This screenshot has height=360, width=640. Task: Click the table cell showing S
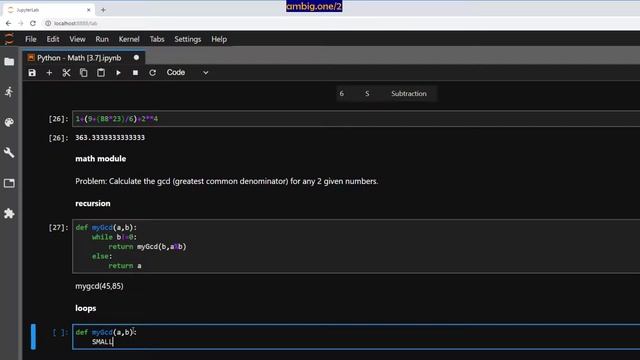point(367,93)
